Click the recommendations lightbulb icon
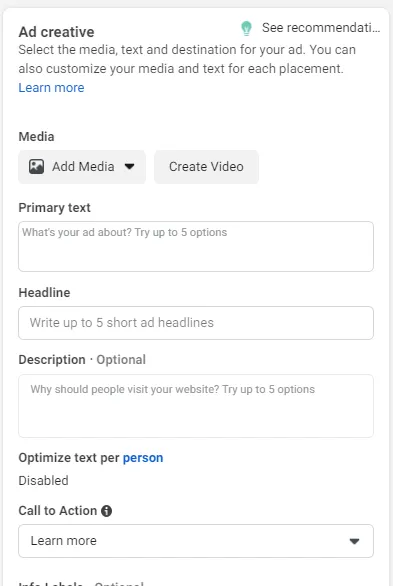Image resolution: width=393 pixels, height=586 pixels. coord(246,28)
